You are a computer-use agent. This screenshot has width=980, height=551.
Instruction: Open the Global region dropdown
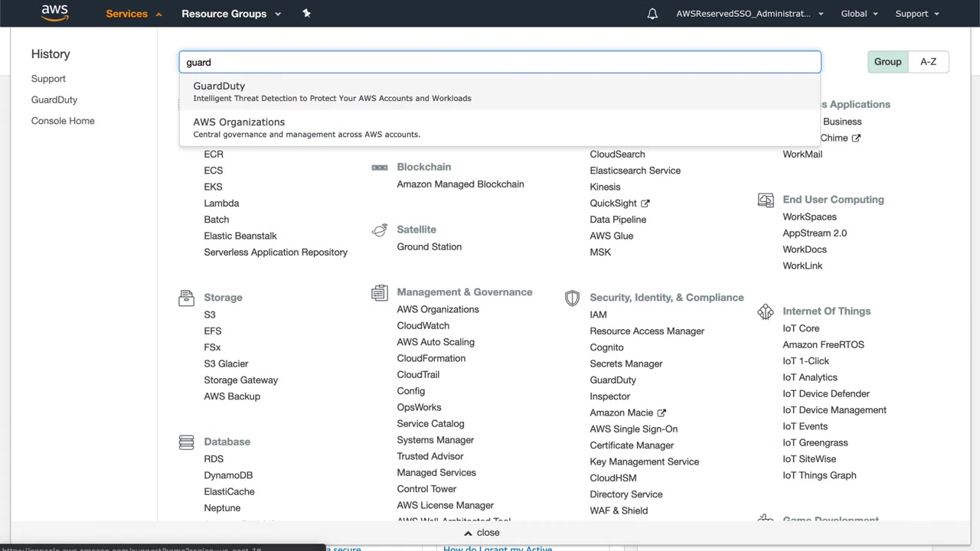tap(859, 14)
